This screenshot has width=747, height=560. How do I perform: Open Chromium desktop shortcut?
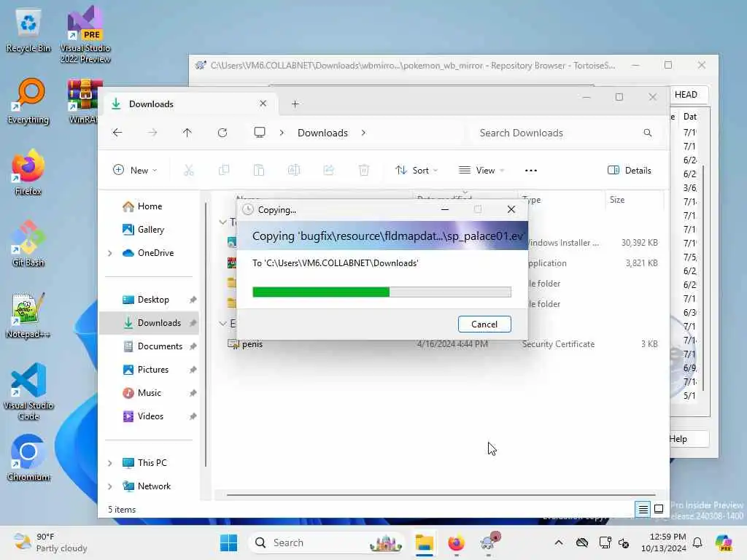(x=28, y=458)
